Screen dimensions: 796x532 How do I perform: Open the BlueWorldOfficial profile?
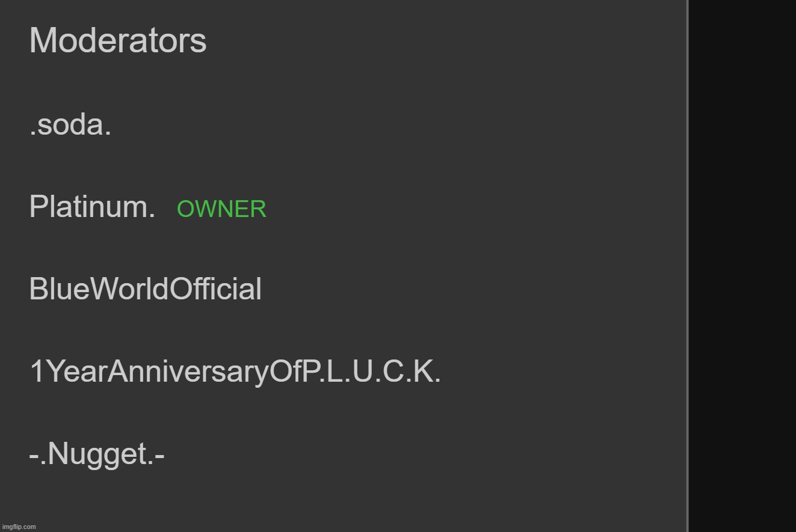[145, 289]
